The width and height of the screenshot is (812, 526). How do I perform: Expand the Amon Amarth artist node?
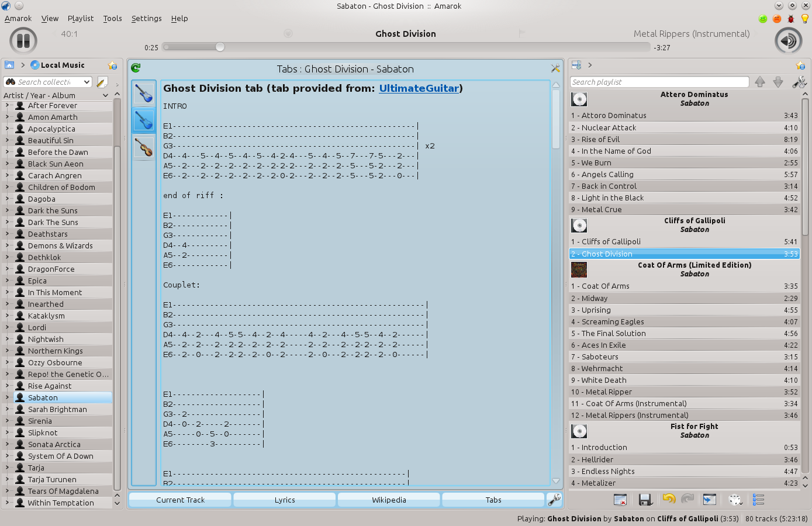(7, 117)
